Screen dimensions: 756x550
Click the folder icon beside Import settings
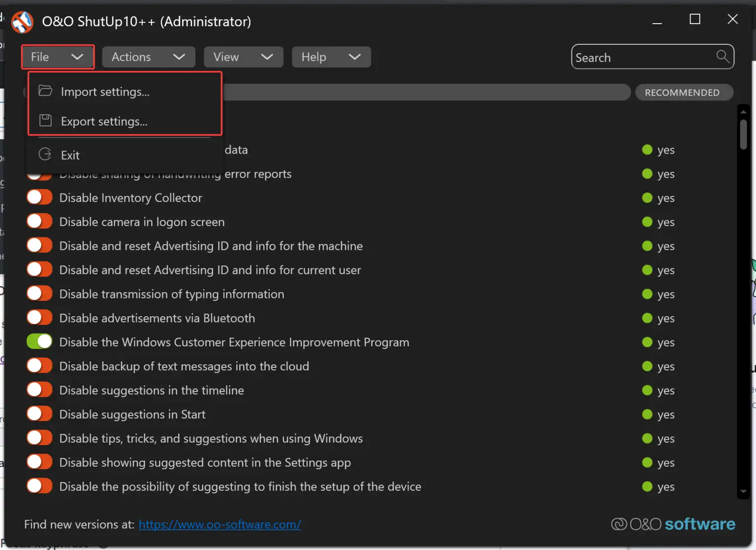[x=45, y=91]
